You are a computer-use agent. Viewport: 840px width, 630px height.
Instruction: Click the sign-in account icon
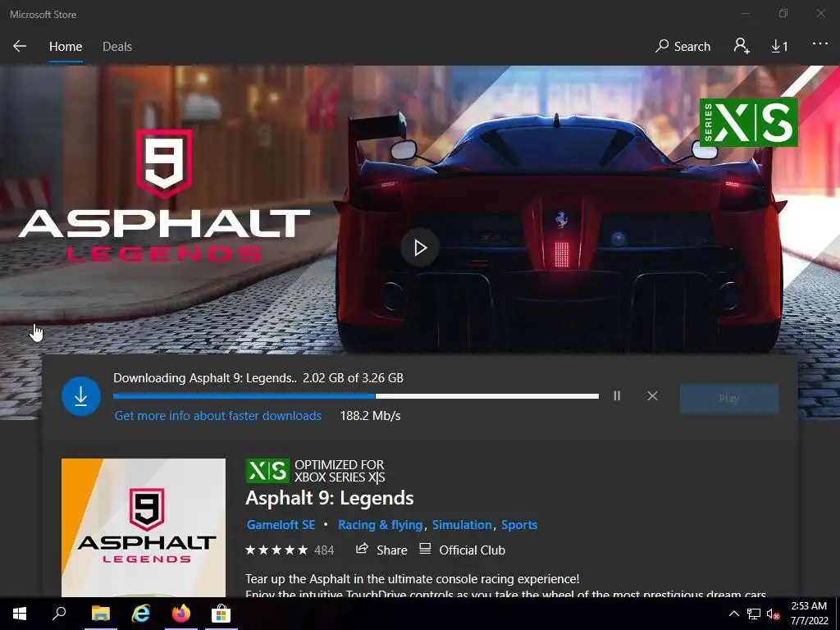point(742,46)
